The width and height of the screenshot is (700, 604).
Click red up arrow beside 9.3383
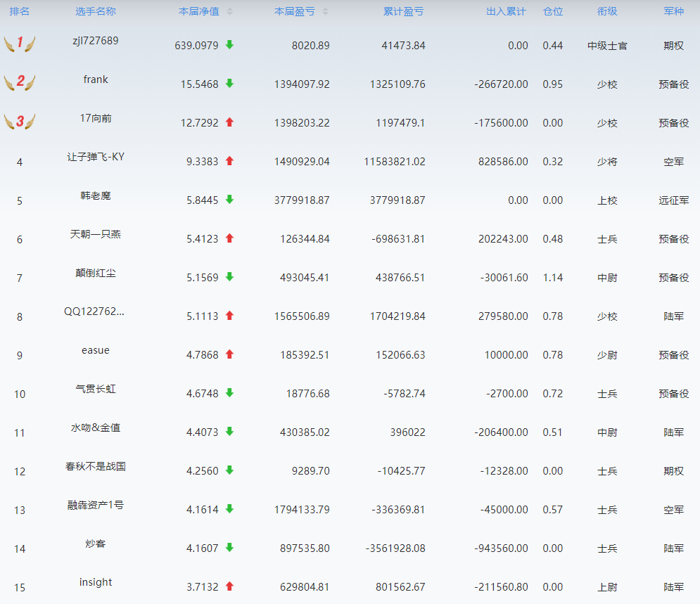coord(229,160)
